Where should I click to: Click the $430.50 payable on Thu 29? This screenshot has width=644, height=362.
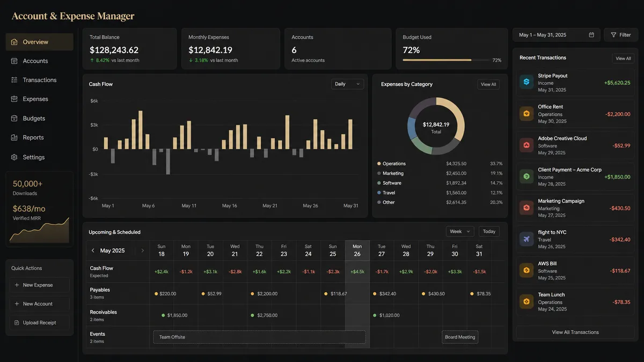click(434, 294)
